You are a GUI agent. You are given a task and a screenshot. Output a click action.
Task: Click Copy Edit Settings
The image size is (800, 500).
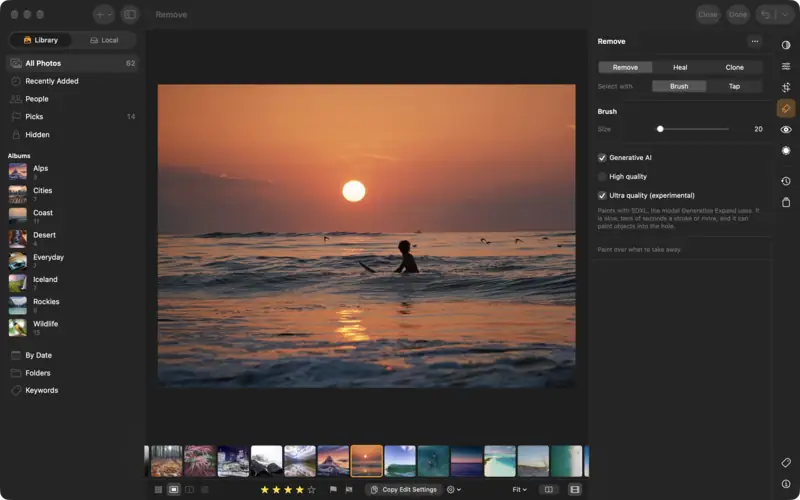point(404,489)
